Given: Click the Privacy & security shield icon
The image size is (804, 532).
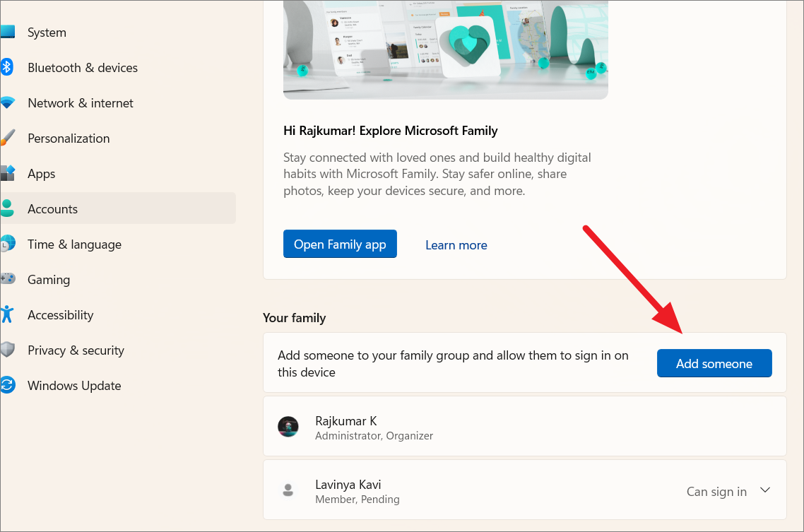Looking at the screenshot, I should coord(7,350).
